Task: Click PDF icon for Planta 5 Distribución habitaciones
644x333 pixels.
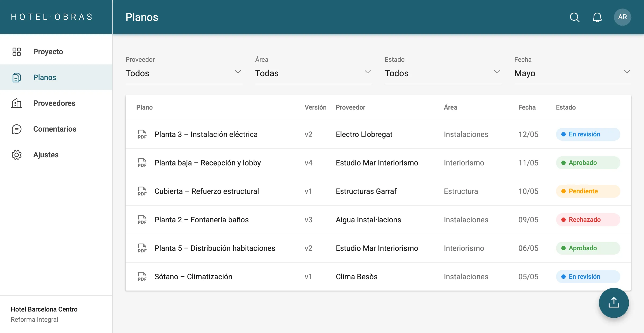Action: click(x=142, y=248)
